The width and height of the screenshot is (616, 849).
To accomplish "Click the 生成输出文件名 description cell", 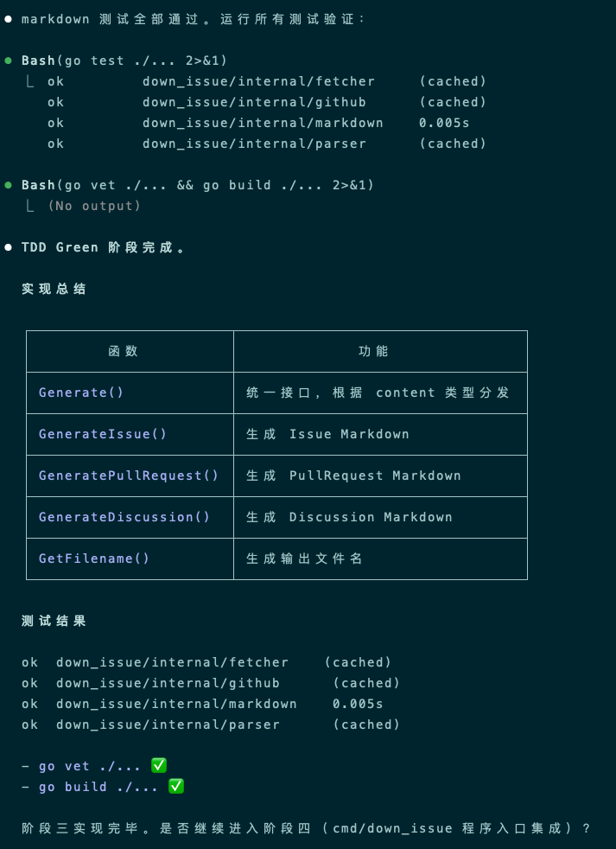I will pos(304,559).
